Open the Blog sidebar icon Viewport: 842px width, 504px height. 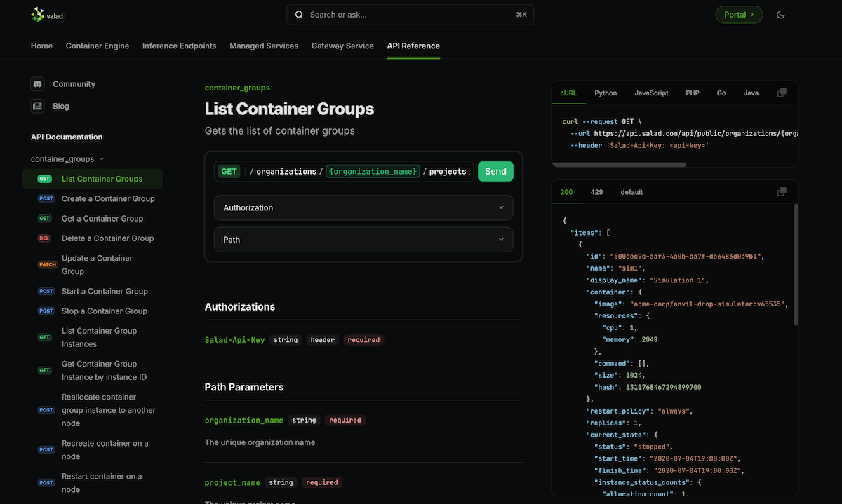37,107
